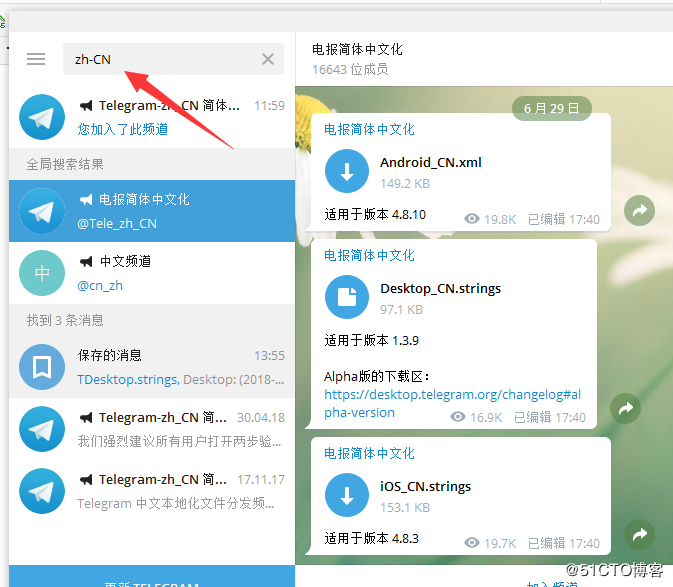Open the Desktop_CN.strings file icon
This screenshot has height=587, width=673.
tap(347, 297)
